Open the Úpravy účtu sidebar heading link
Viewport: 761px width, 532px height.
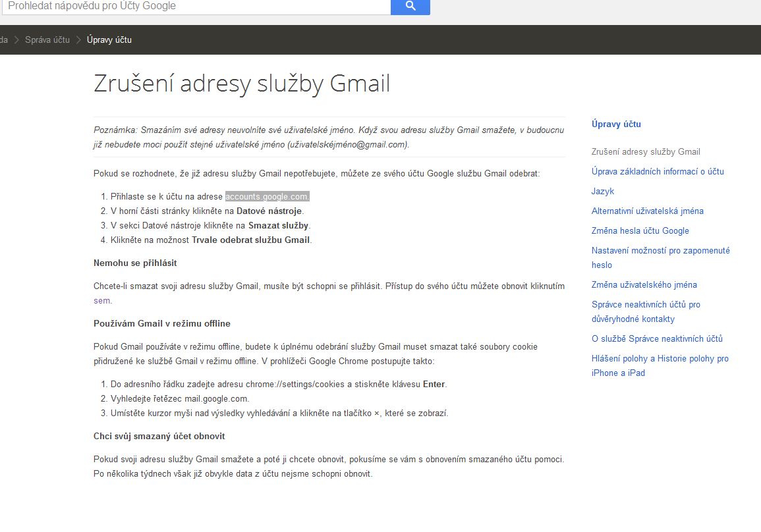tap(616, 124)
